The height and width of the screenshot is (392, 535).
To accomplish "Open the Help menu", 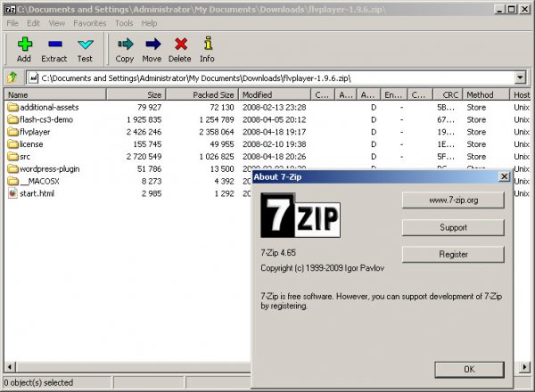I will click(149, 23).
